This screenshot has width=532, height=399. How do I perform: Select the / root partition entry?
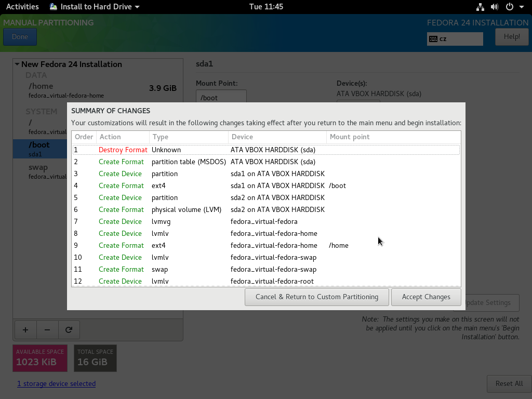[x=40, y=127]
